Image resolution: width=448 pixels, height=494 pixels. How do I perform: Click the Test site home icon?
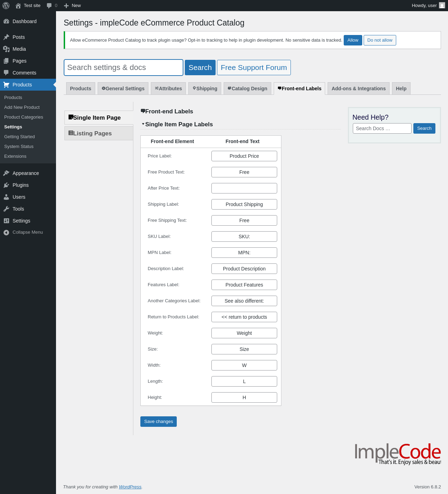(18, 6)
